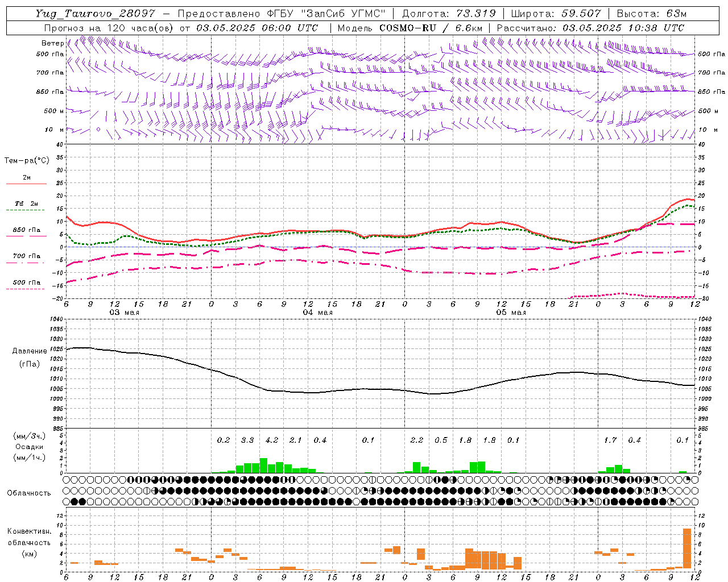Image resolution: width=728 pixels, height=582 pixels.
Task: Click the "Облачность" cloud cover row label
Action: pos(29,493)
